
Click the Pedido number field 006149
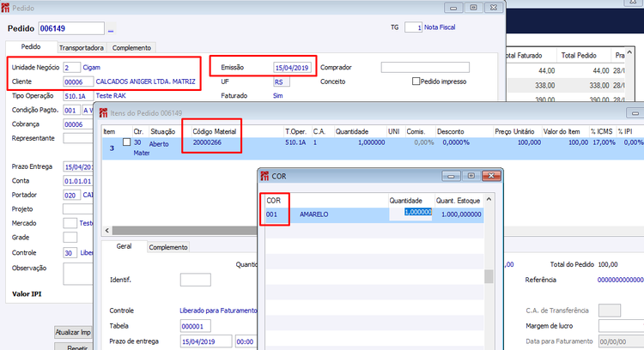pyautogui.click(x=71, y=28)
